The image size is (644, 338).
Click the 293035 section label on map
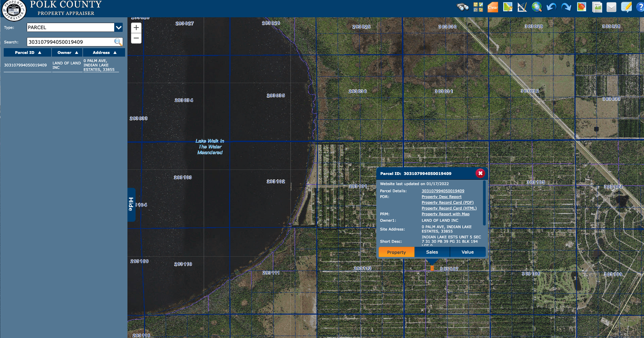click(x=276, y=96)
